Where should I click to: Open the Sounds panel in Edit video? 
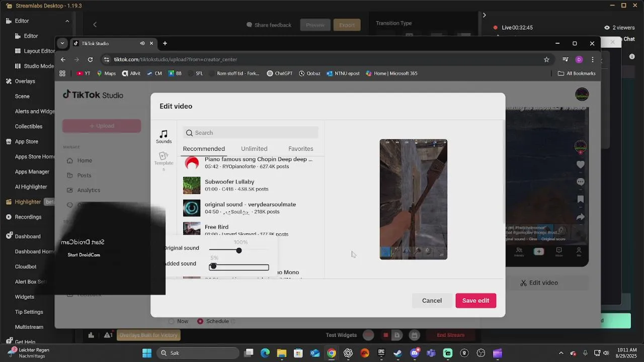(x=164, y=136)
